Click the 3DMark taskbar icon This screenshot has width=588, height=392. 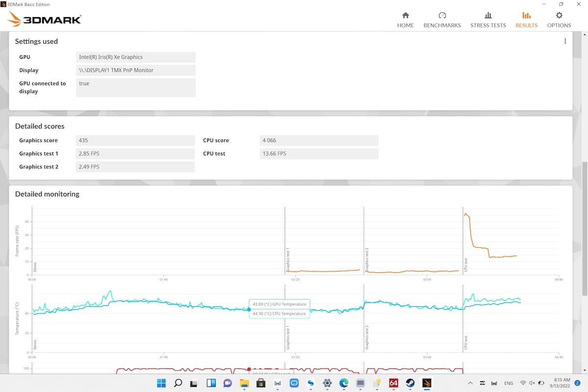click(x=427, y=383)
